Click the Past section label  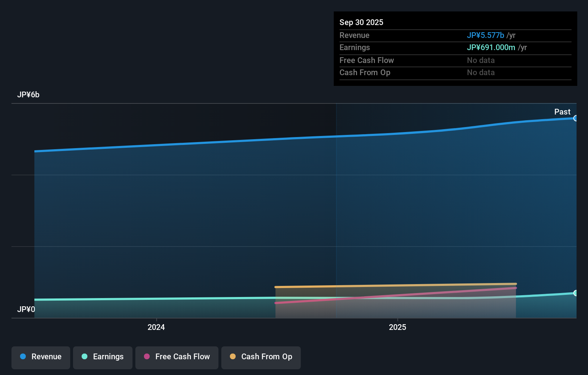pyautogui.click(x=562, y=112)
